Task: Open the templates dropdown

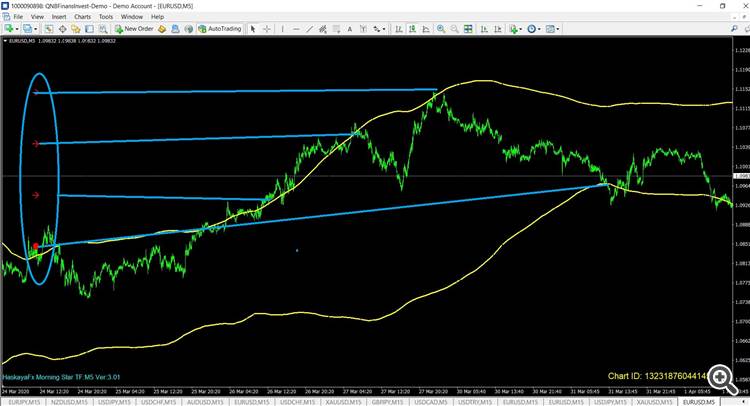Action: coord(552,29)
